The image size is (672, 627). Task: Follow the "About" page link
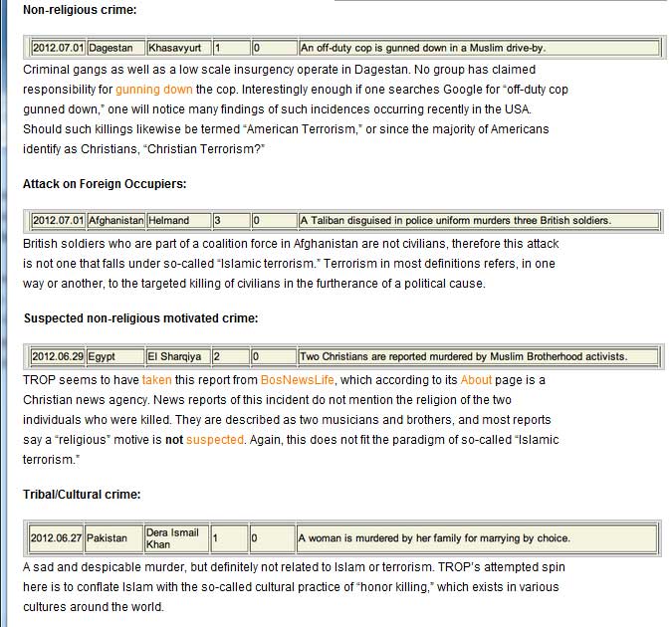pos(476,380)
